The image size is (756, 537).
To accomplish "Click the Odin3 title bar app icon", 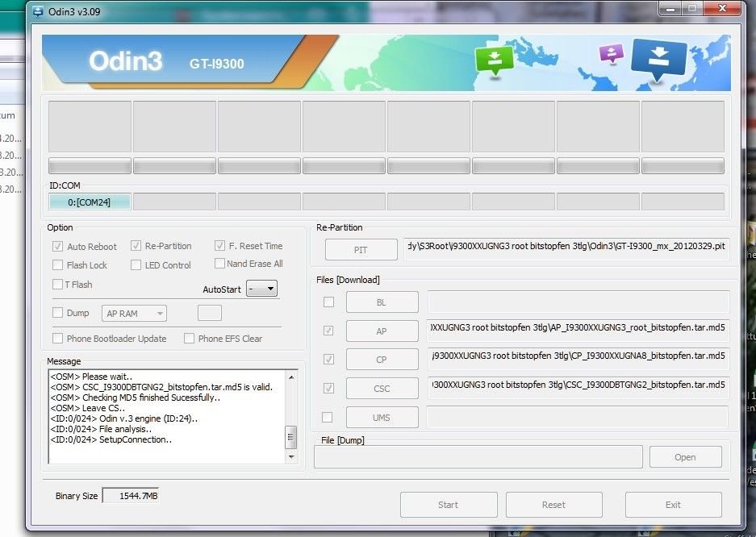I will 37,11.
